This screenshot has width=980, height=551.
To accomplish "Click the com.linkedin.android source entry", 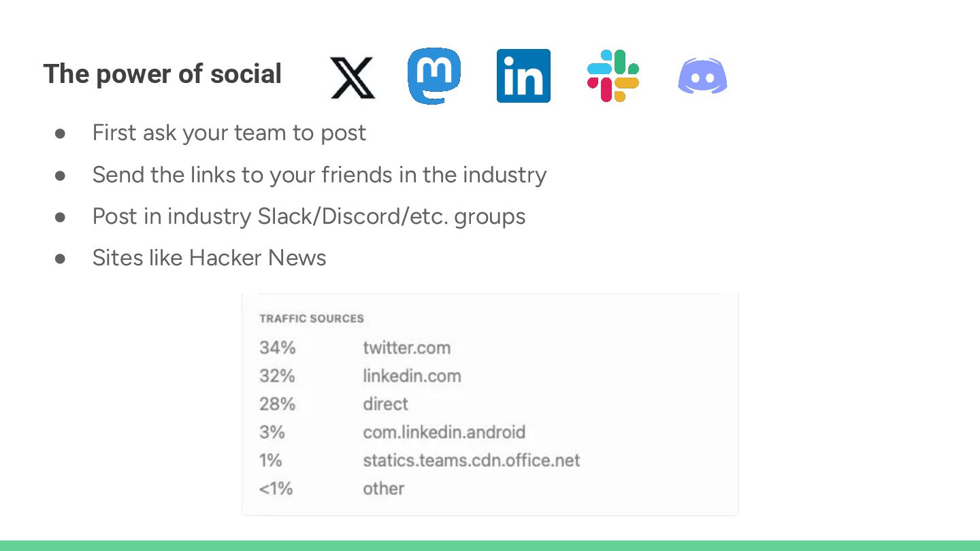I will 444,432.
